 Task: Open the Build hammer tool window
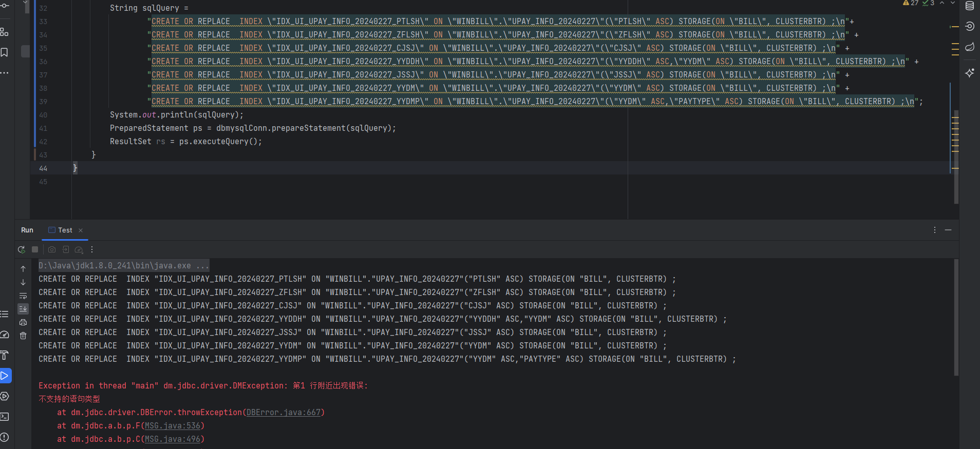click(x=5, y=355)
